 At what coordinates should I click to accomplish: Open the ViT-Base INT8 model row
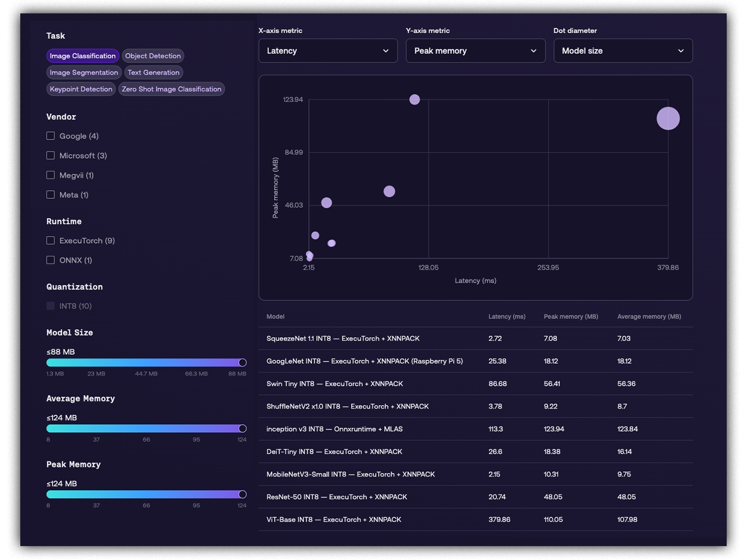pyautogui.click(x=476, y=519)
